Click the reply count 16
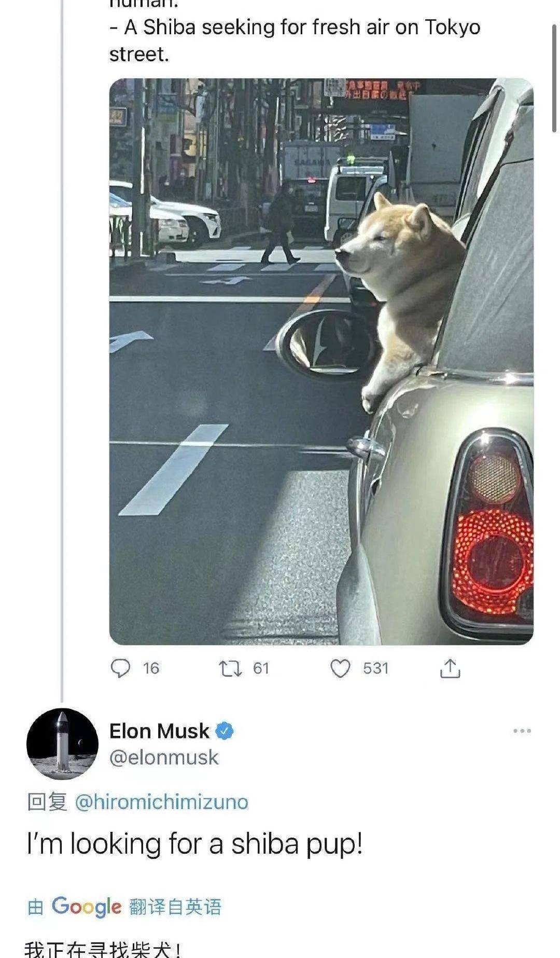This screenshot has width=560, height=958. point(151,668)
